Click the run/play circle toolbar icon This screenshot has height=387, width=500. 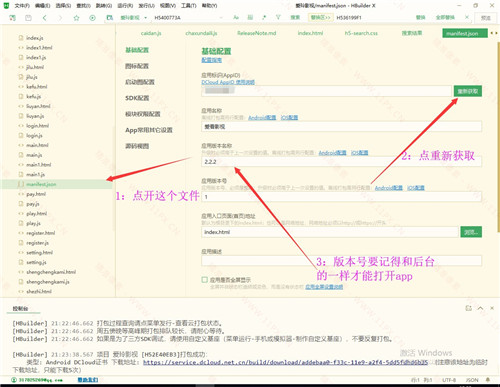[x=92, y=18]
